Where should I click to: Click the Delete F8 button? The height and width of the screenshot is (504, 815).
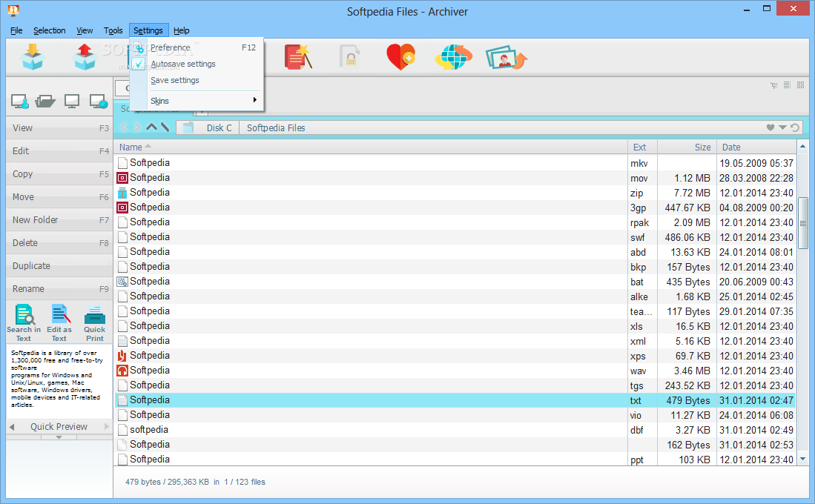pos(59,242)
